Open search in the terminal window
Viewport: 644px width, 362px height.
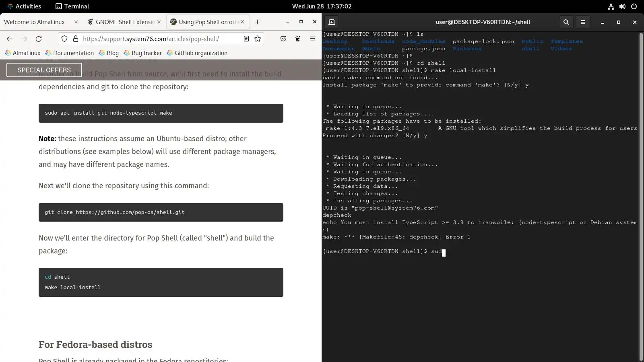566,22
